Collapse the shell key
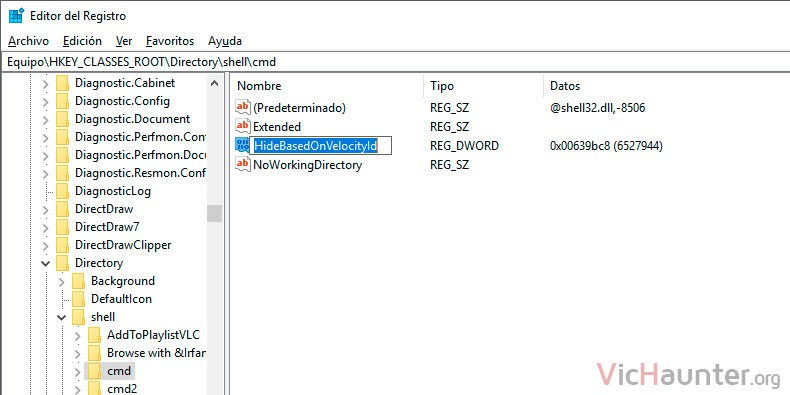This screenshot has width=790, height=395. click(x=62, y=317)
